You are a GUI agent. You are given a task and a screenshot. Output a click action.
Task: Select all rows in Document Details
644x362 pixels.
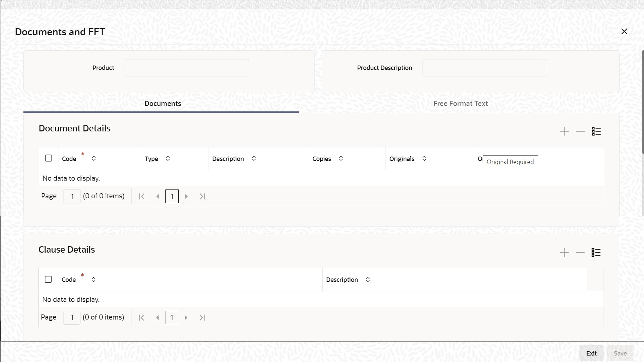(49, 158)
